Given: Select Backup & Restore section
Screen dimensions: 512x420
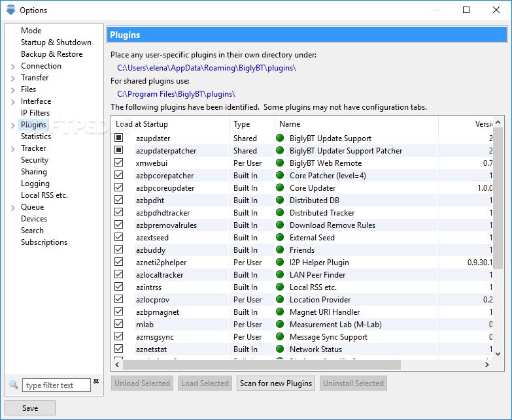Looking at the screenshot, I should coord(52,54).
